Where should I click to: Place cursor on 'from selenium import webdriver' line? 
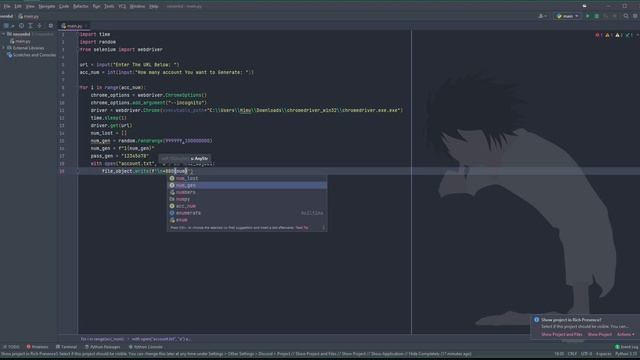[x=121, y=49]
